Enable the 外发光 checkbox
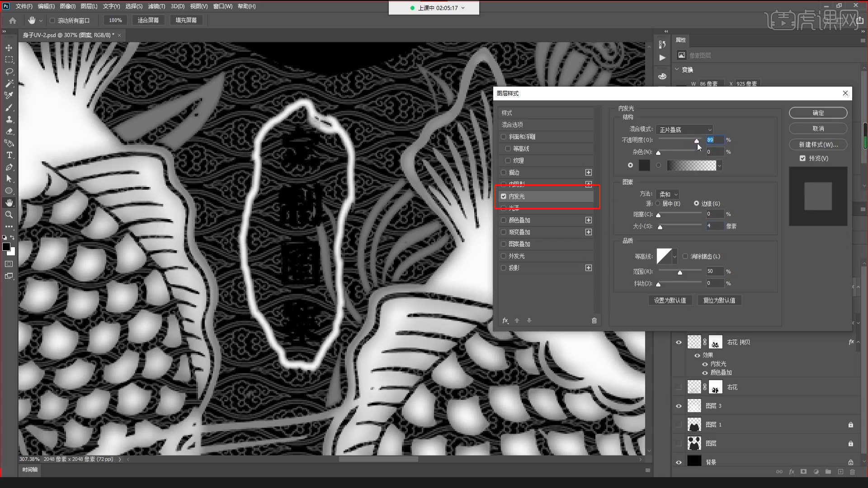The width and height of the screenshot is (868, 488). 503,256
